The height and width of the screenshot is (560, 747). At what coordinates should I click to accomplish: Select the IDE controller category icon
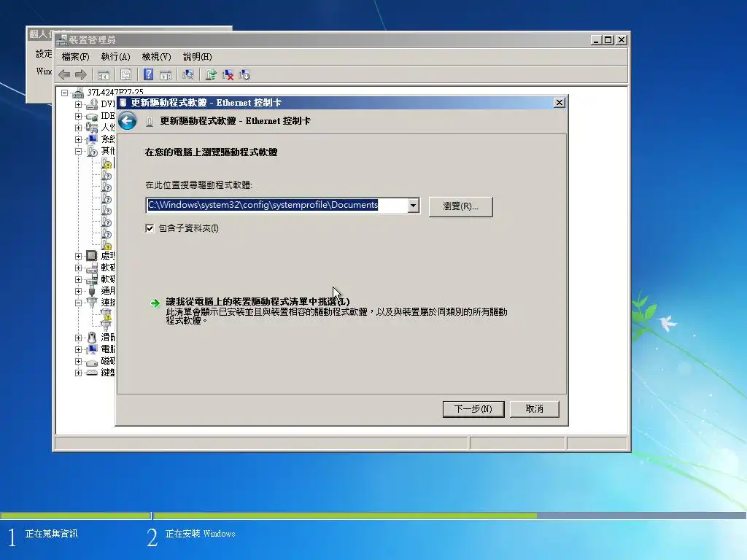coord(92,116)
